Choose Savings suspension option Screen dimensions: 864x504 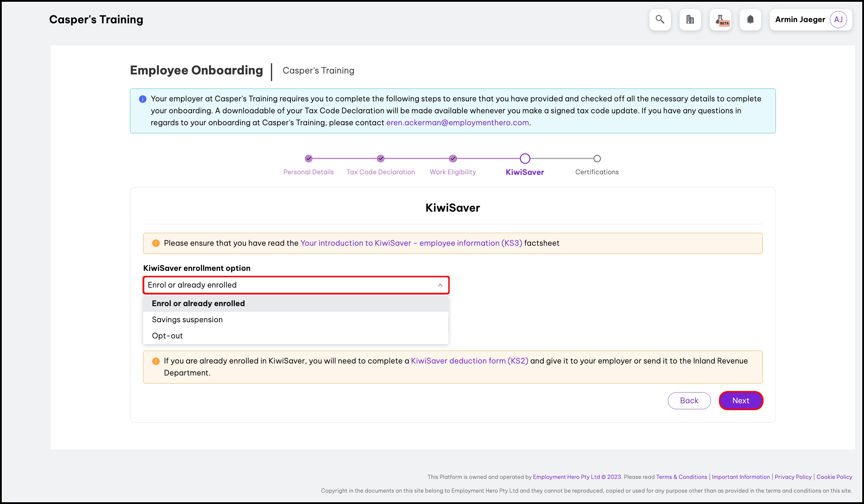pyautogui.click(x=296, y=320)
